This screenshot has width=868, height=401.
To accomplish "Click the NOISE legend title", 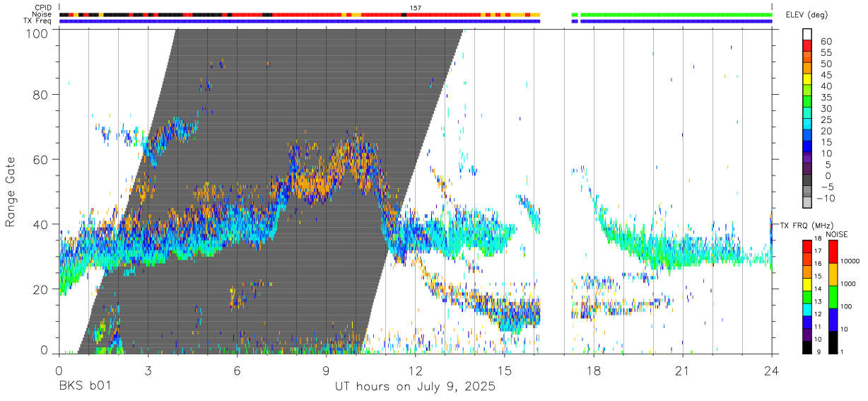I will [837, 234].
